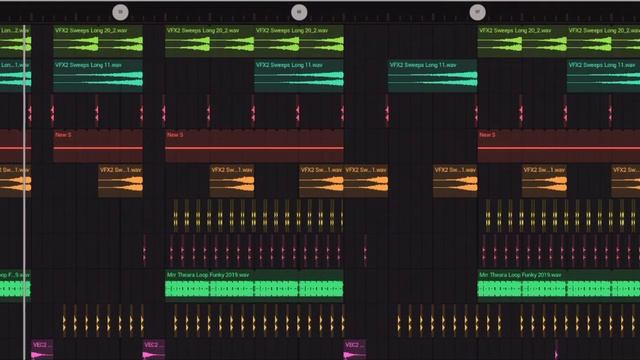640x360 pixels.
Task: Select the second pink 'VEC2' clip on the bottom track
Action: point(154,350)
